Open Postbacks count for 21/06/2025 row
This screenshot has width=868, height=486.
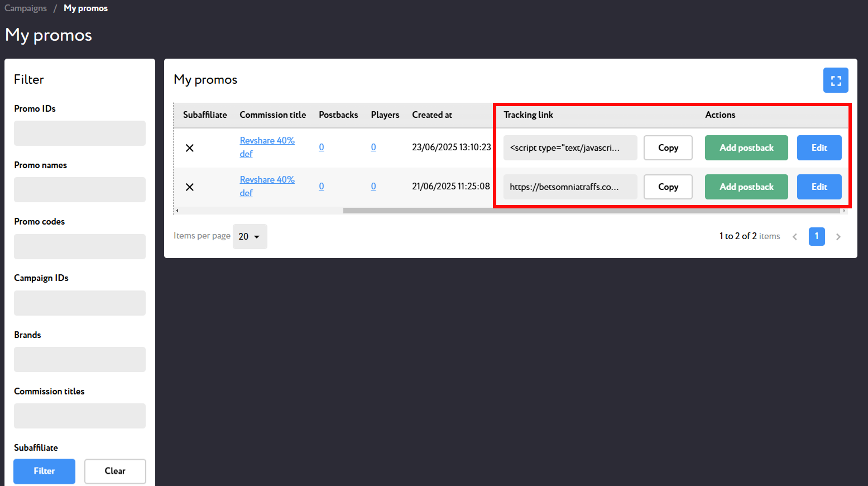(322, 186)
